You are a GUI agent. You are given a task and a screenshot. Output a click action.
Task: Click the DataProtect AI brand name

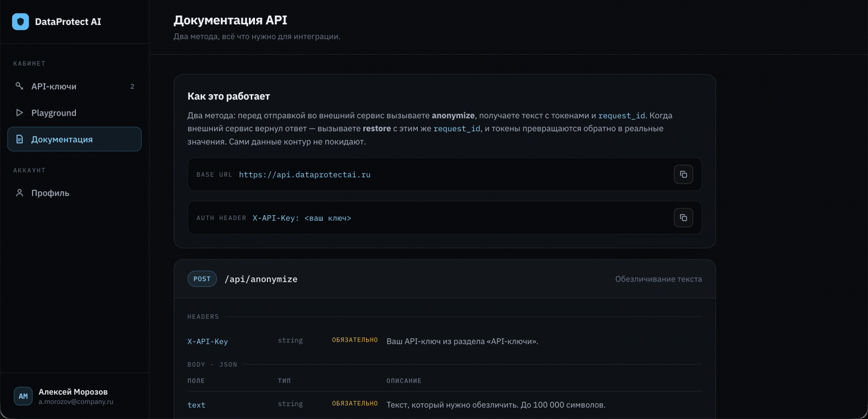(68, 22)
